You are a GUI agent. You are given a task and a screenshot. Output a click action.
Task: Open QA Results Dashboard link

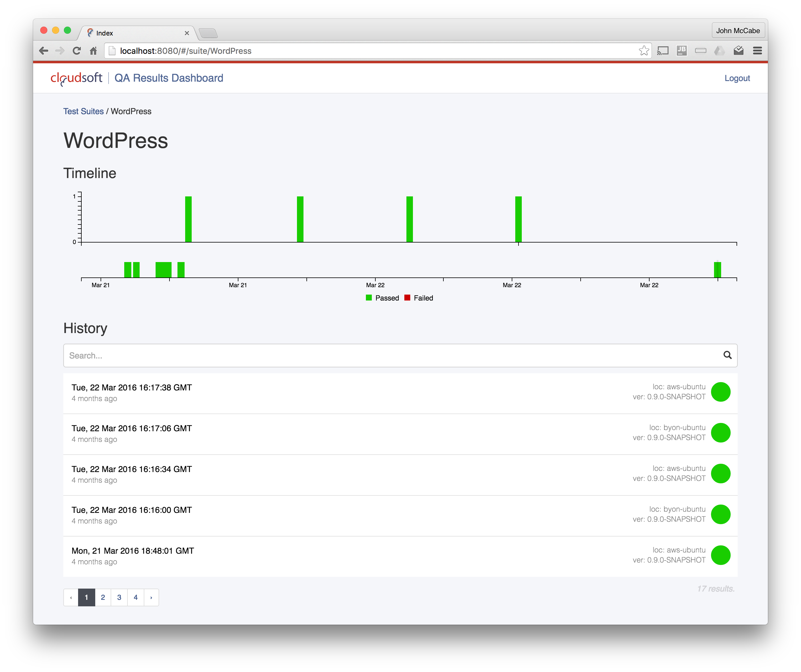click(169, 78)
